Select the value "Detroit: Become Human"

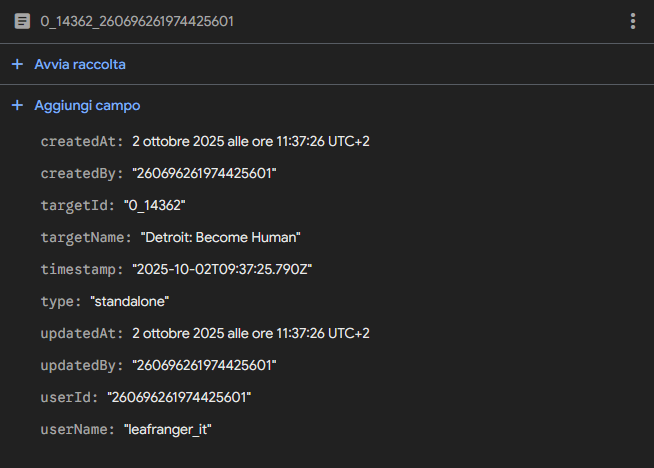click(x=221, y=237)
